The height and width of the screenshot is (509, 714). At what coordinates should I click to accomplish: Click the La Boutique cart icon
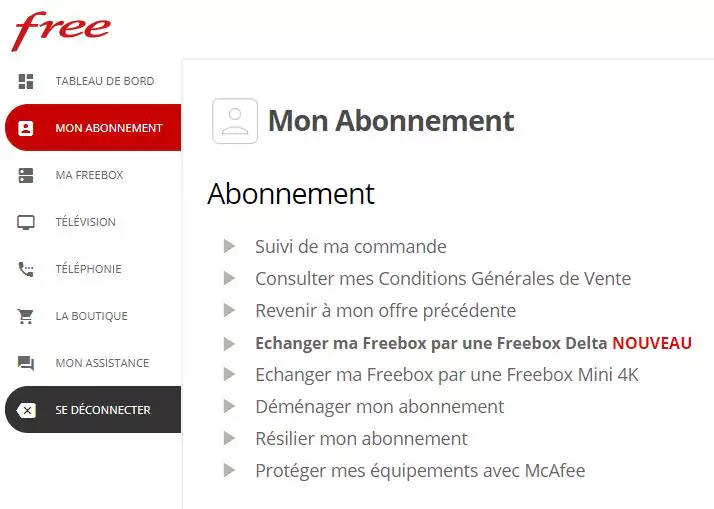point(26,316)
